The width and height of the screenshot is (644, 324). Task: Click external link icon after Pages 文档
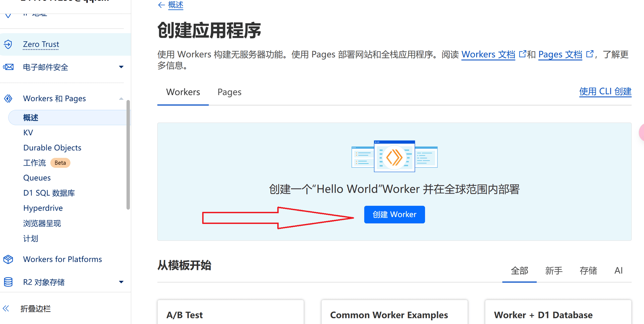tap(590, 54)
